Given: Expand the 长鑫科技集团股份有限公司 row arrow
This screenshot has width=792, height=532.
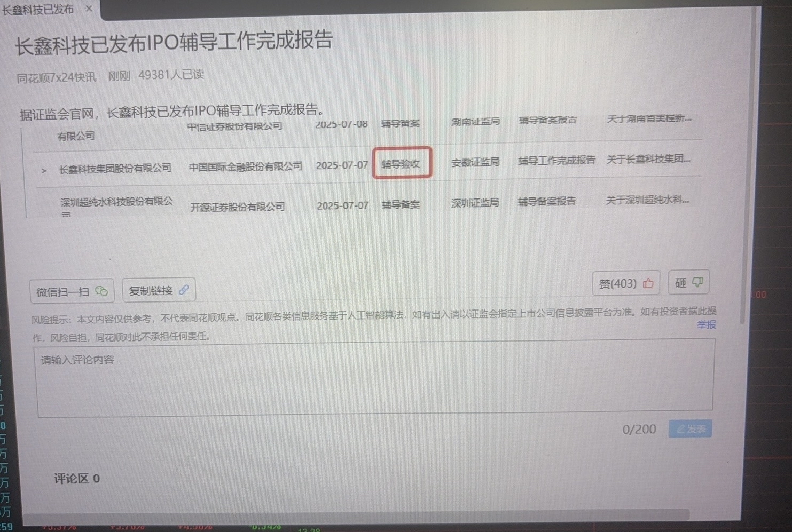Looking at the screenshot, I should pos(44,171).
